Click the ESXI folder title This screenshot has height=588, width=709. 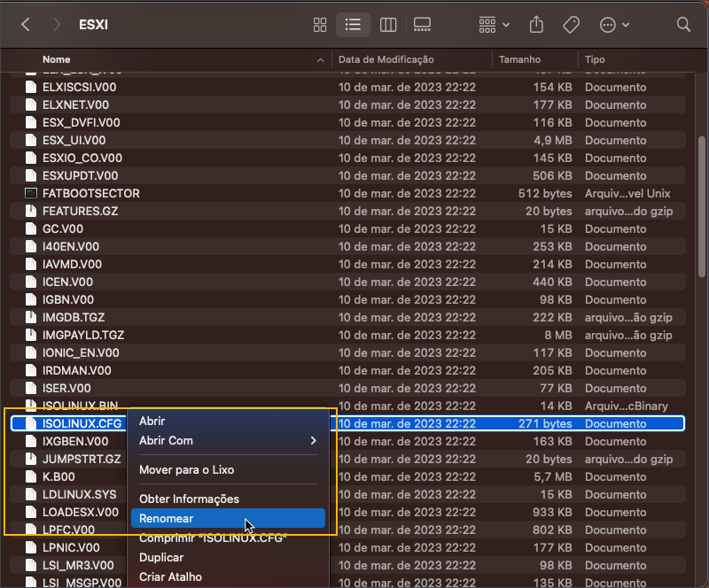[x=93, y=25]
